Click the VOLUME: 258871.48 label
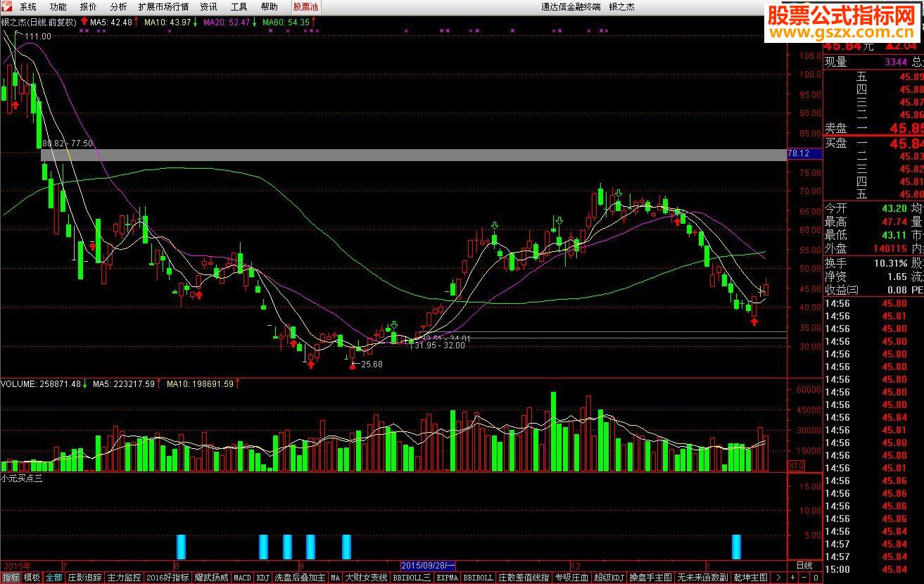 point(41,384)
